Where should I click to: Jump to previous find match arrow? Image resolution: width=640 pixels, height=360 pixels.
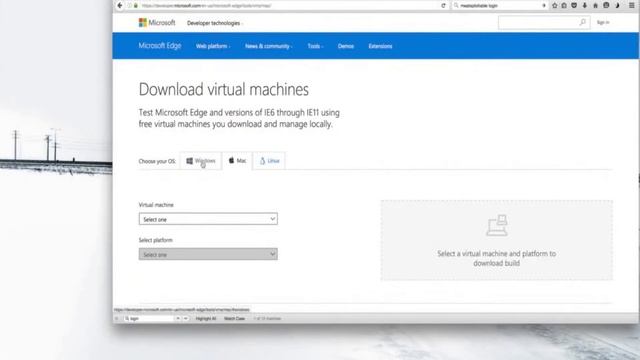pos(178,318)
